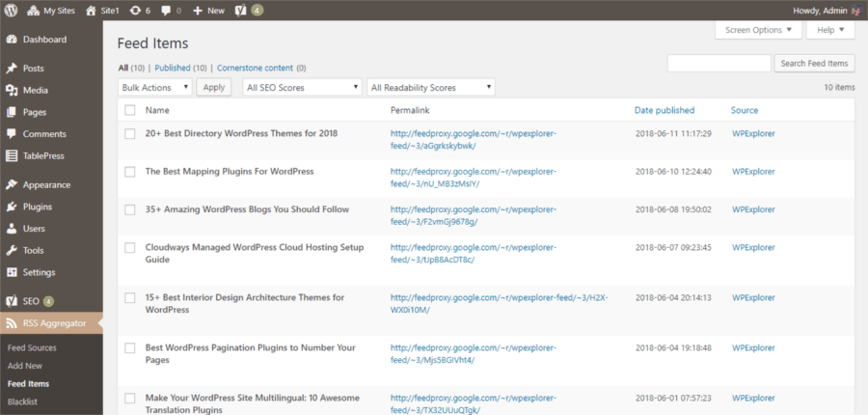868x415 pixels.
Task: Open the Blacklist submenu item
Action: click(23, 401)
